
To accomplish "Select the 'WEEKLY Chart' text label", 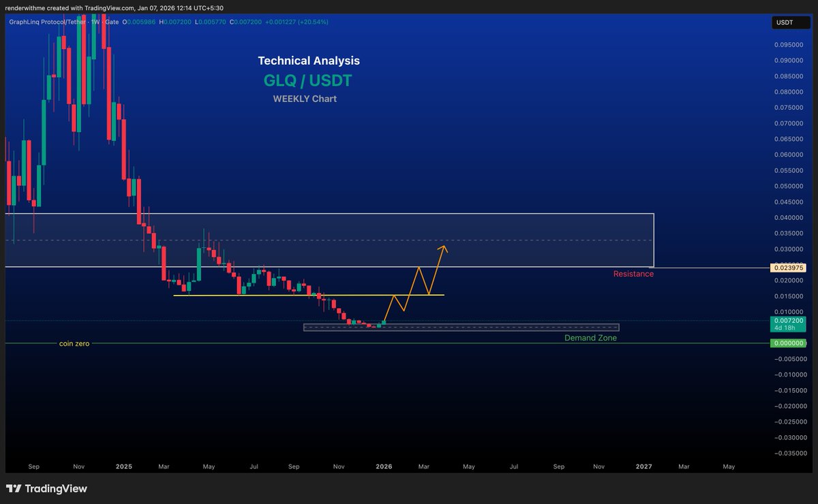I will pyautogui.click(x=305, y=99).
